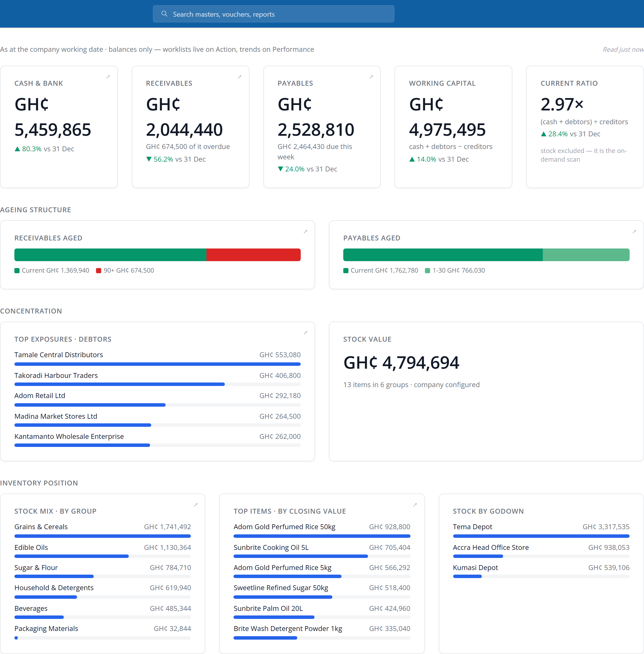Select Takoradi Harbour Traders debtor row
644x654 pixels.
point(157,379)
